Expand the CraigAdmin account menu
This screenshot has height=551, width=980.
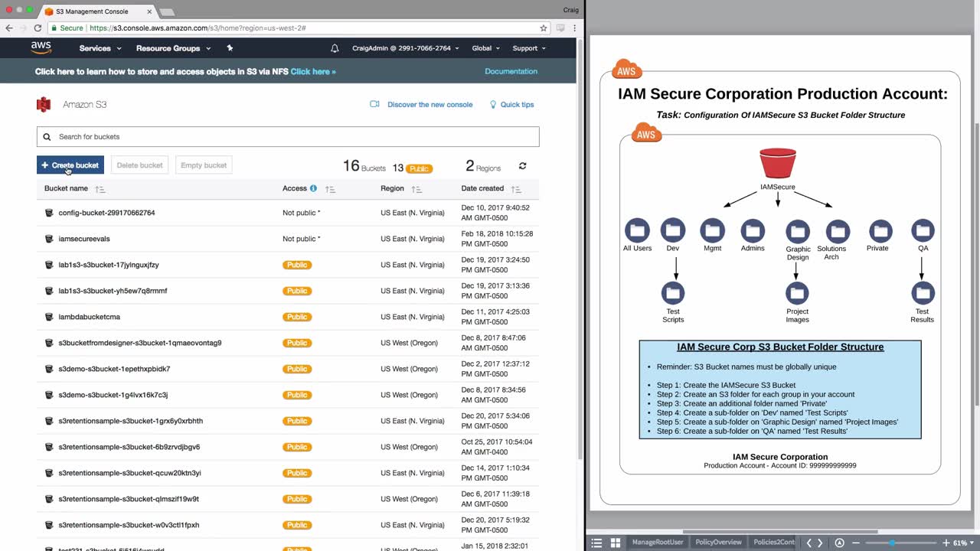[405, 48]
